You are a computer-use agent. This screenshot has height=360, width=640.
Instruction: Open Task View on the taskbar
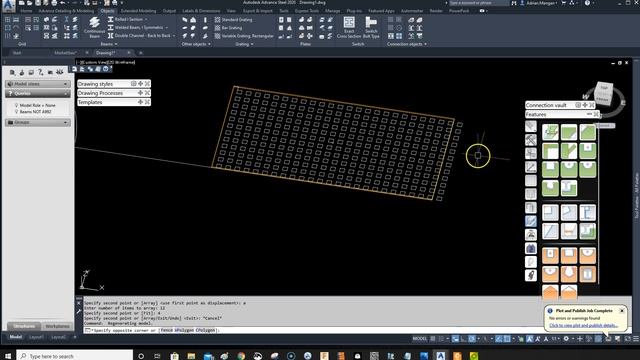click(x=157, y=356)
